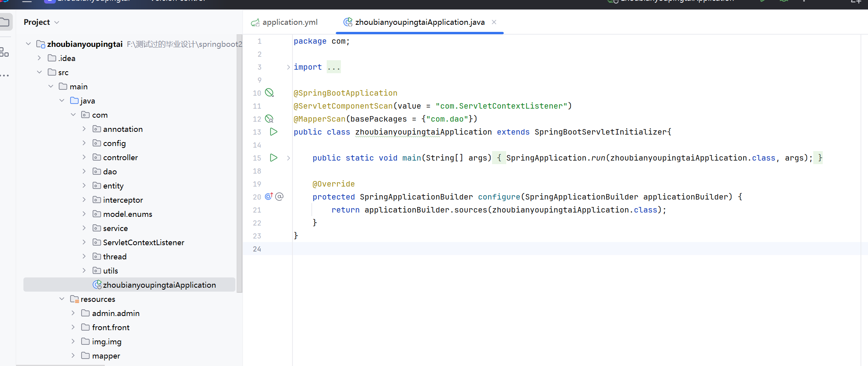868x366 pixels.
Task: Click the Spring bean icon on line 12
Action: (x=269, y=119)
